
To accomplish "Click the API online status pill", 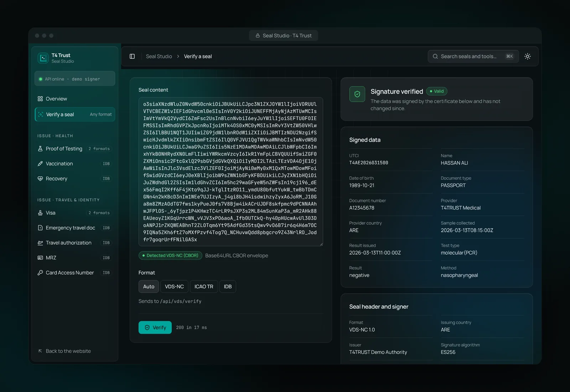I will coord(75,79).
